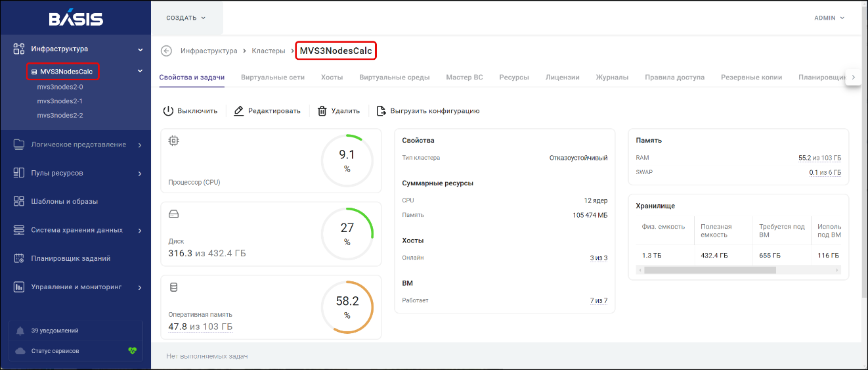Switch to the Виртуальные сети tab
The image size is (868, 370).
272,77
